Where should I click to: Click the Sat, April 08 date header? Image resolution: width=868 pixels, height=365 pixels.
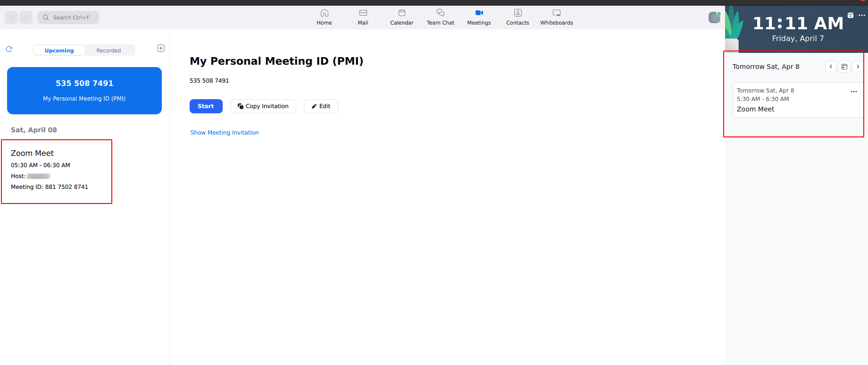34,130
